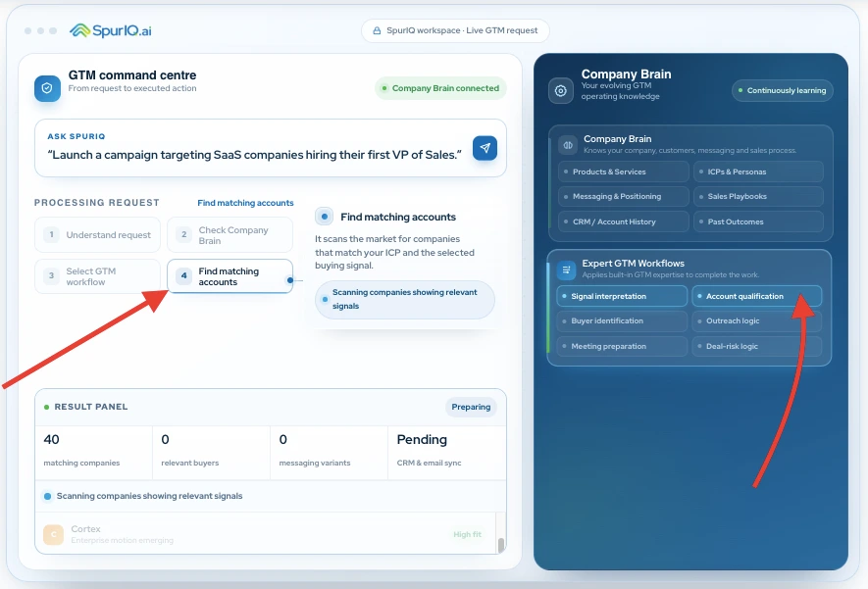Click Scanning companies pill in step details
The image size is (868, 589).
point(405,299)
